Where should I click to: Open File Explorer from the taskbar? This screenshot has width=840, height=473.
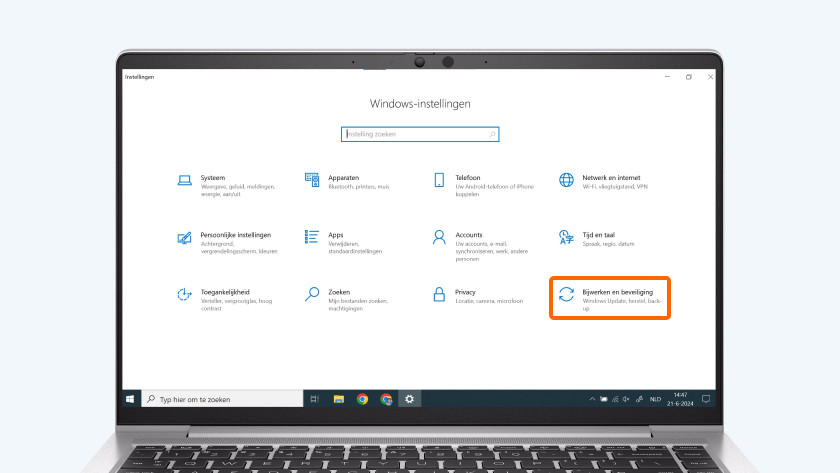(x=339, y=399)
